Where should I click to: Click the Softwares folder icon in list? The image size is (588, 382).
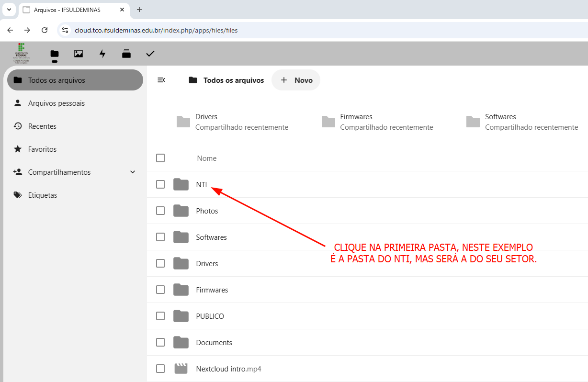point(181,237)
